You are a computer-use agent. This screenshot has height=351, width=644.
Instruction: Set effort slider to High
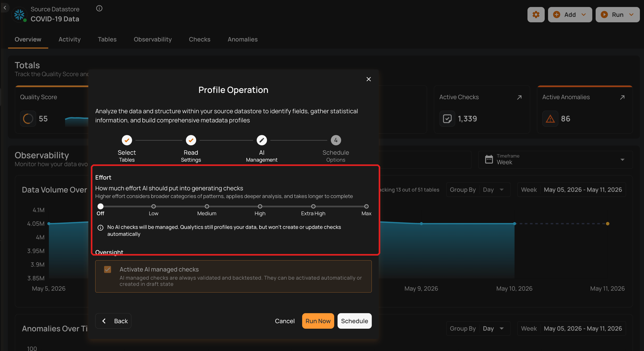260,206
